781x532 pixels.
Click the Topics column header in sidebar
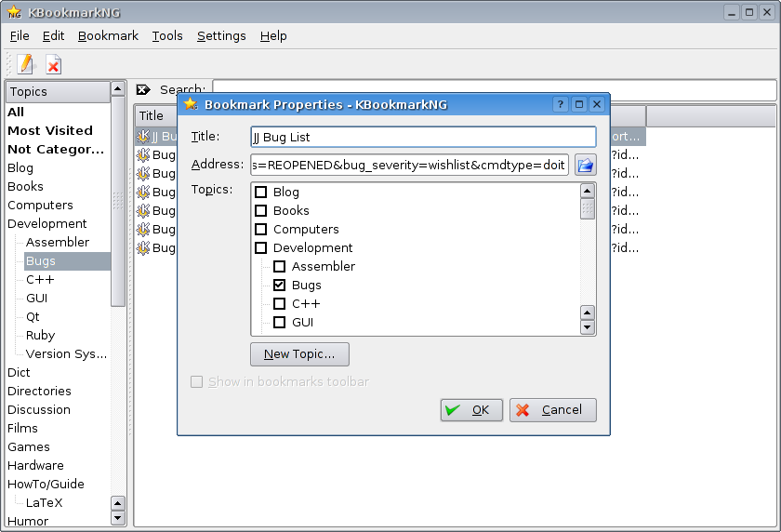point(58,92)
